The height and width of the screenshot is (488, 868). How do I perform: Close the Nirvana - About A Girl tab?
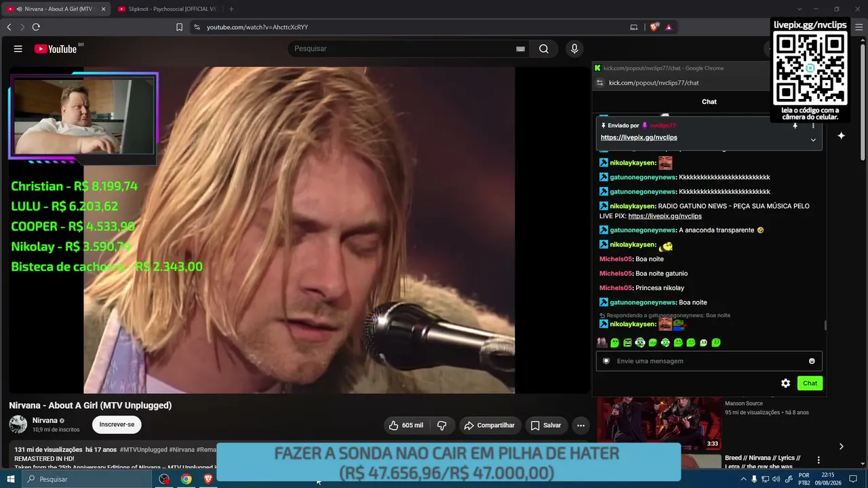(103, 9)
